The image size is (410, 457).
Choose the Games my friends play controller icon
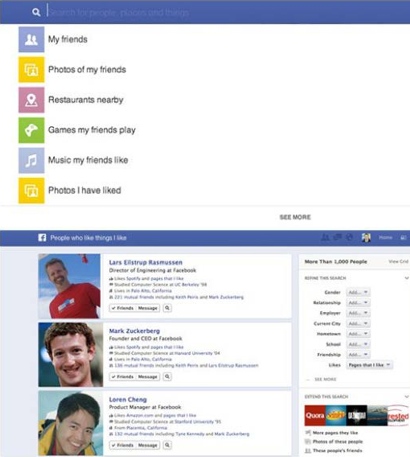coord(31,130)
